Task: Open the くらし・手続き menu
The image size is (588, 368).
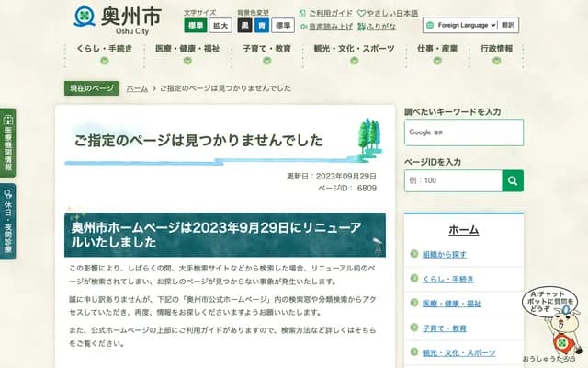Action: click(x=105, y=49)
